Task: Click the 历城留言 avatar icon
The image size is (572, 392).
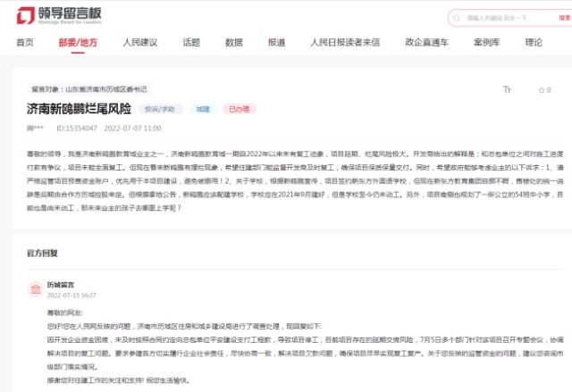Action: [33, 288]
